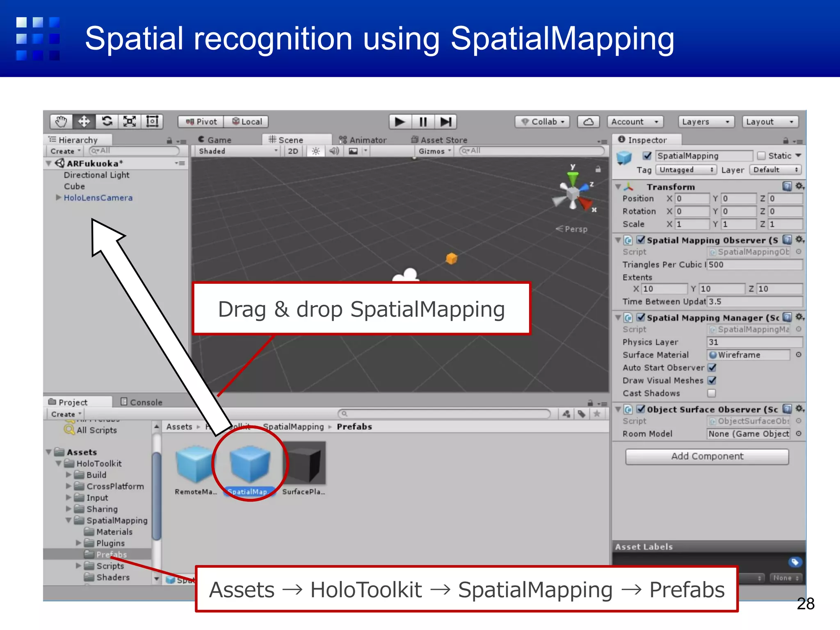Disable Spatial Mapping Manager component checkbox

pyautogui.click(x=641, y=317)
